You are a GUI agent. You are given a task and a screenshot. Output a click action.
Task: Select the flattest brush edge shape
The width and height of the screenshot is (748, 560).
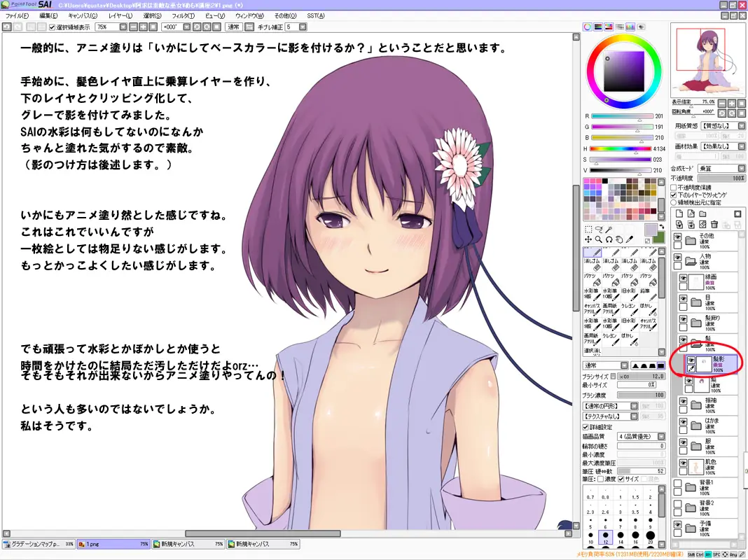[x=660, y=365]
